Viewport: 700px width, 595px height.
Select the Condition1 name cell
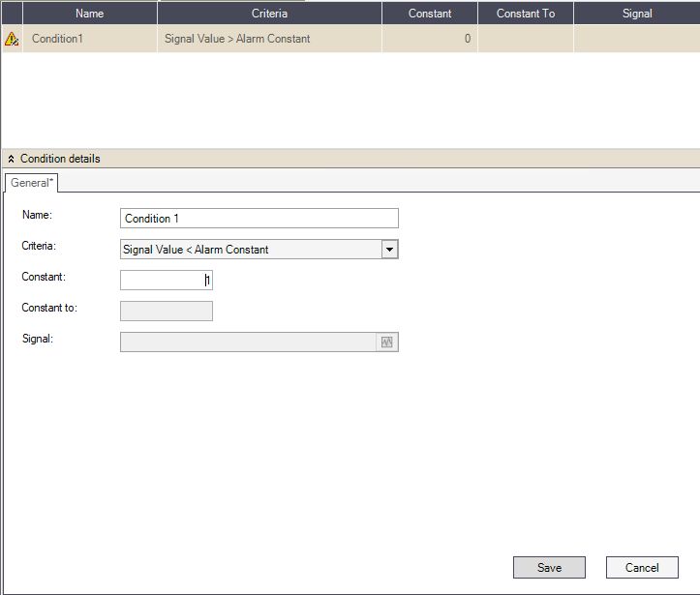coord(89,40)
